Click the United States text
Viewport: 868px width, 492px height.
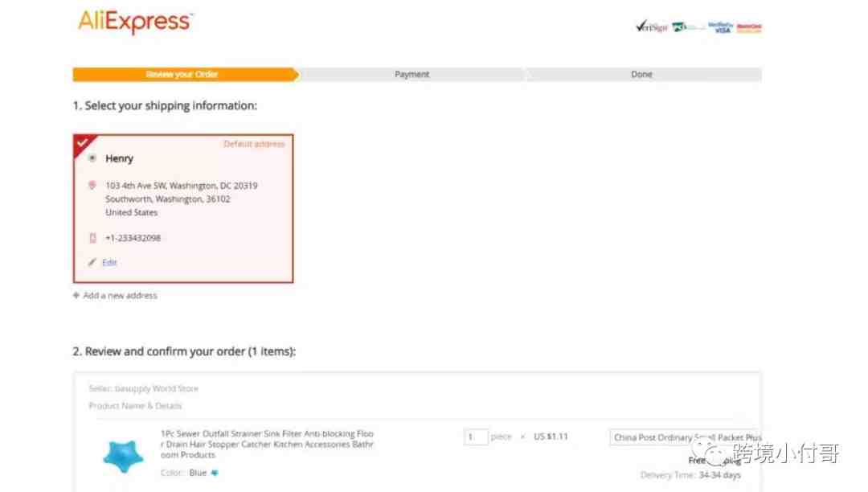(x=131, y=212)
